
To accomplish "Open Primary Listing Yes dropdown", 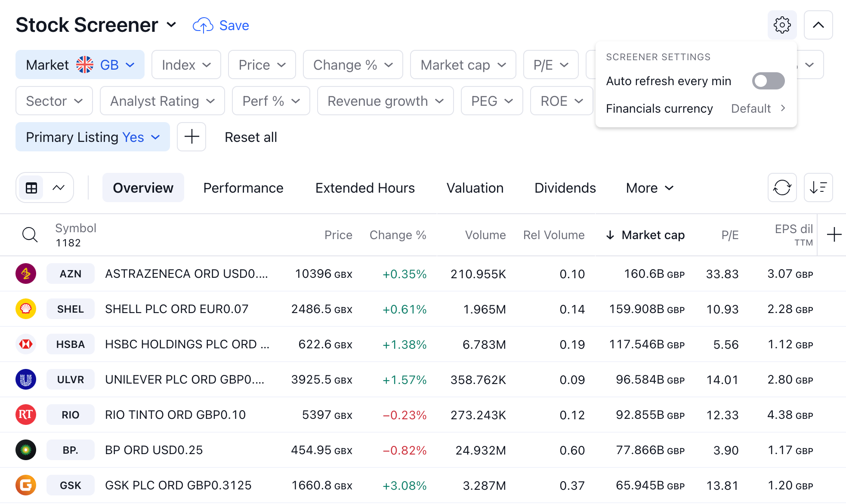I will [93, 137].
